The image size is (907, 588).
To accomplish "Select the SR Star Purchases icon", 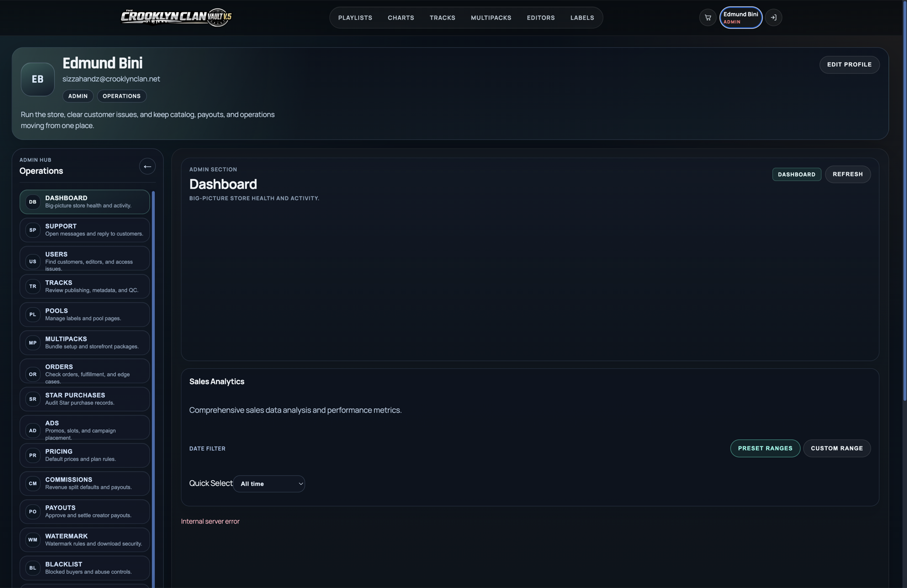I will coord(32,399).
